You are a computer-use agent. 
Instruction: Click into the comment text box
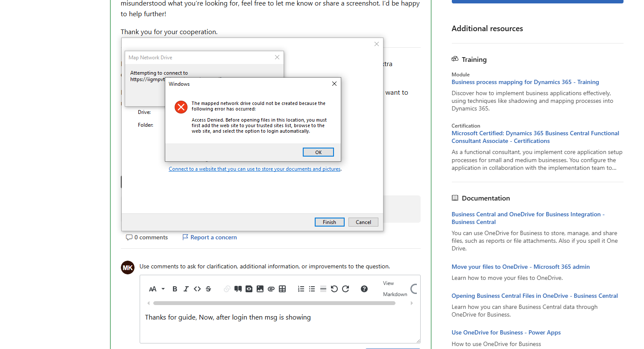point(280,325)
